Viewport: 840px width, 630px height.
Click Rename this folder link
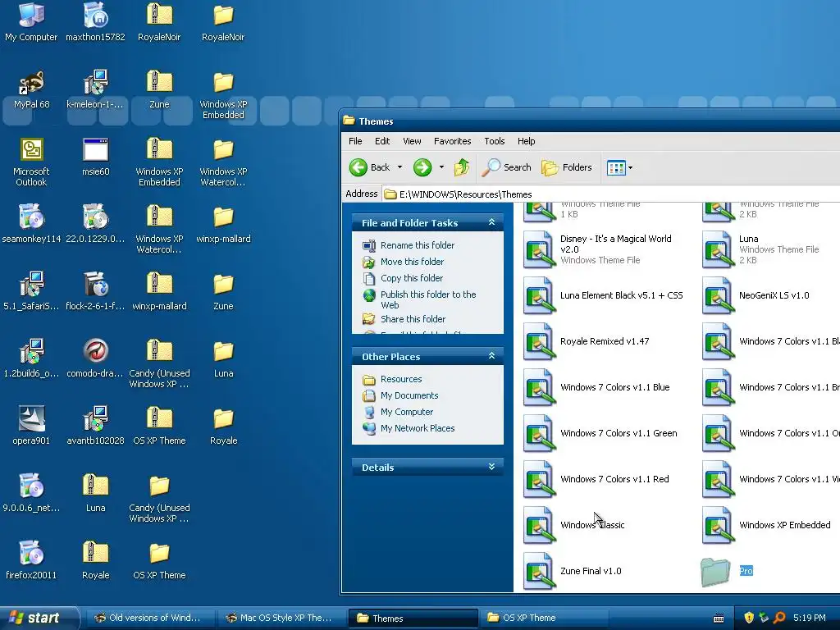pyautogui.click(x=418, y=245)
